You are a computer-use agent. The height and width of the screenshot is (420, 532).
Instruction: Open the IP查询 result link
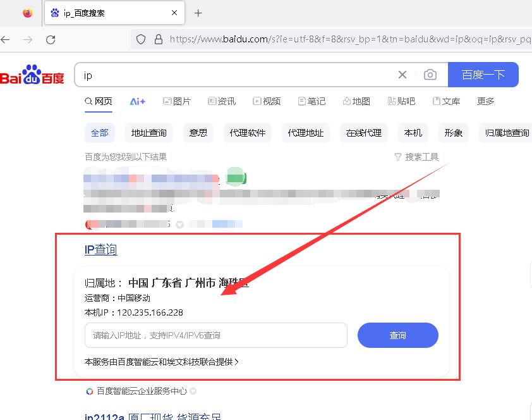click(100, 250)
